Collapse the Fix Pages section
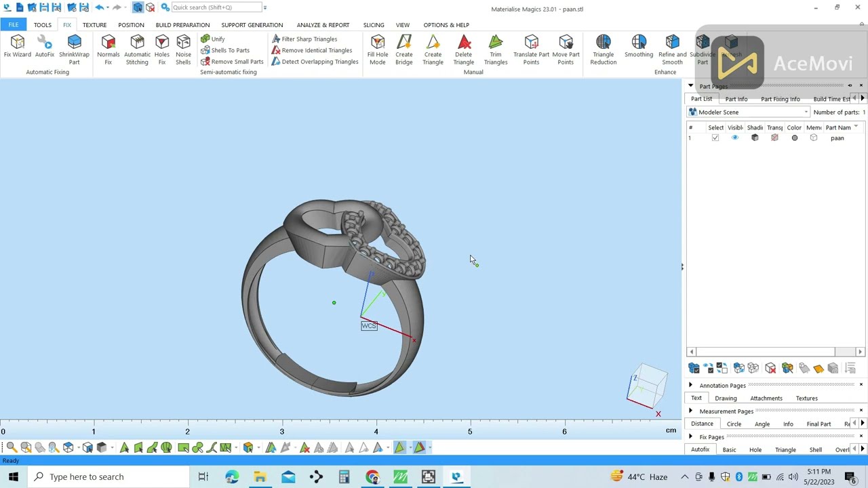 [690, 436]
